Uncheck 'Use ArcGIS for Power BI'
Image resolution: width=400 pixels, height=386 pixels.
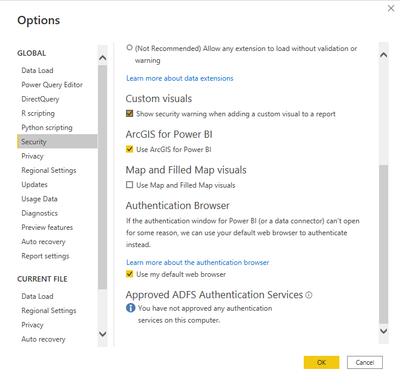(130, 149)
